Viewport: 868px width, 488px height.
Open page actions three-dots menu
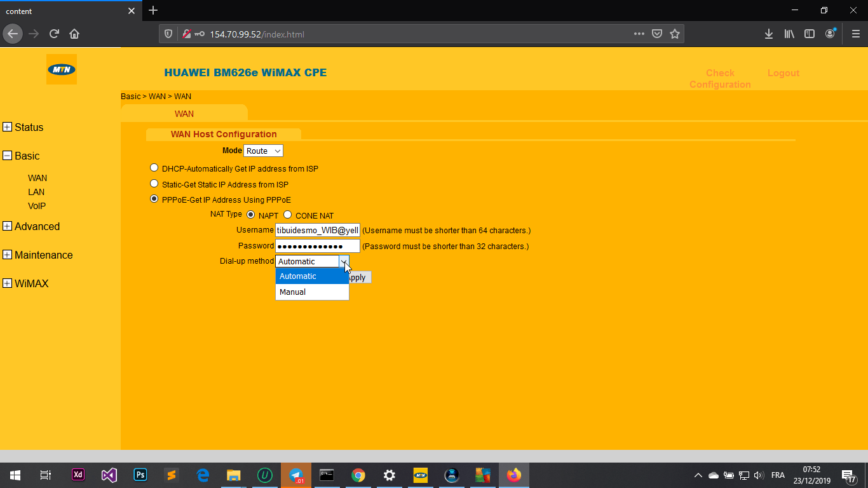[x=639, y=34]
